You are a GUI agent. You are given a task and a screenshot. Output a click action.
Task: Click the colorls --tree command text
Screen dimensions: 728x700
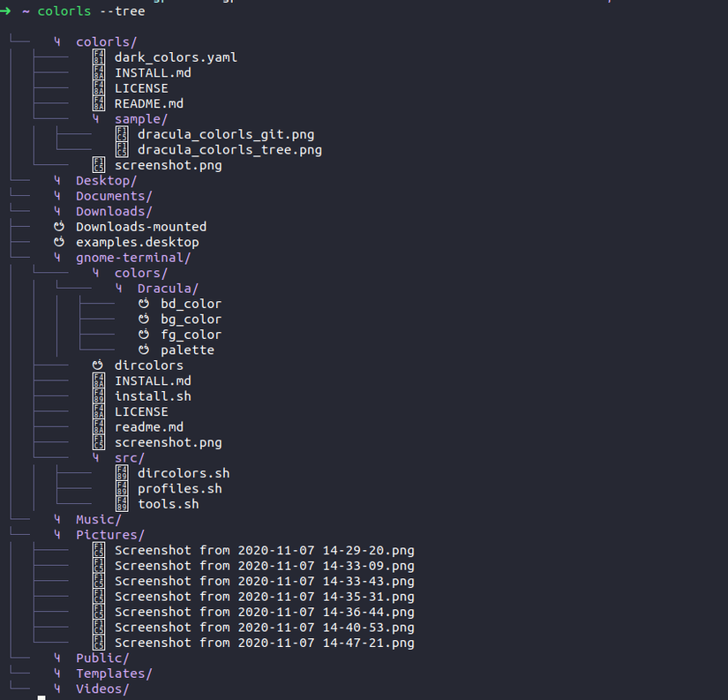(x=91, y=11)
